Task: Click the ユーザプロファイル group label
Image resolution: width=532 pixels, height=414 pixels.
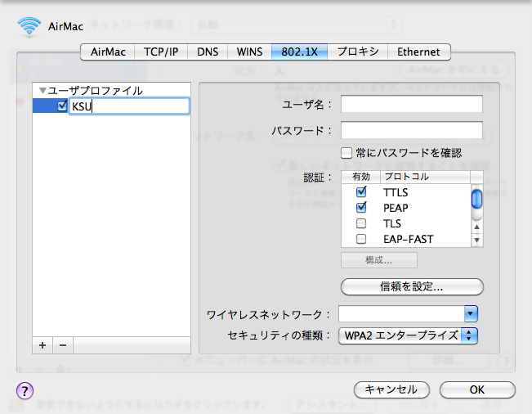Action: [95, 90]
